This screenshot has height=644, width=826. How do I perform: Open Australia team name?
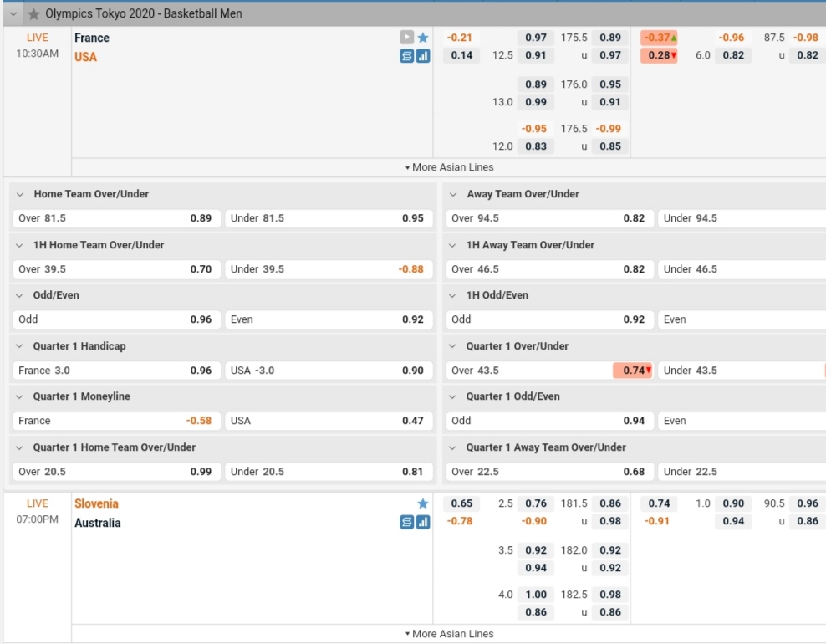(98, 523)
